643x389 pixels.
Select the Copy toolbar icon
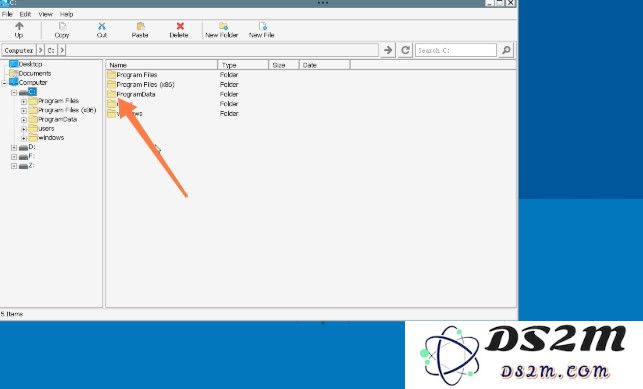(62, 30)
